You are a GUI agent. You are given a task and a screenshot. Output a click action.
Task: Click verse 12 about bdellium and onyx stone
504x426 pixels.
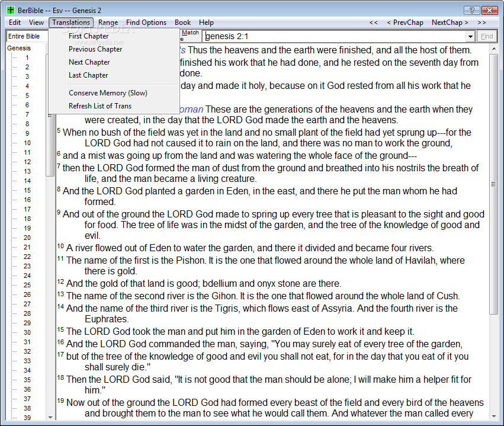[x=199, y=284]
